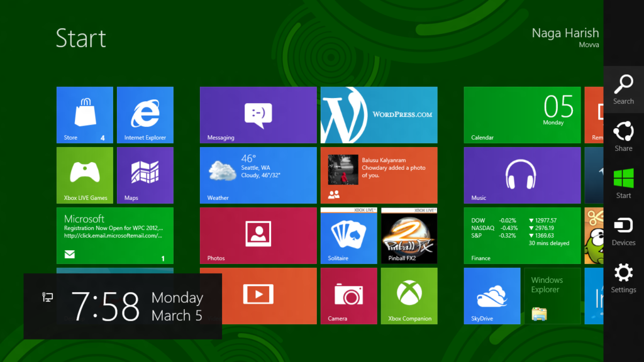Open the Calendar tile showing 05 Monday
This screenshot has height=362, width=644.
[x=523, y=115]
